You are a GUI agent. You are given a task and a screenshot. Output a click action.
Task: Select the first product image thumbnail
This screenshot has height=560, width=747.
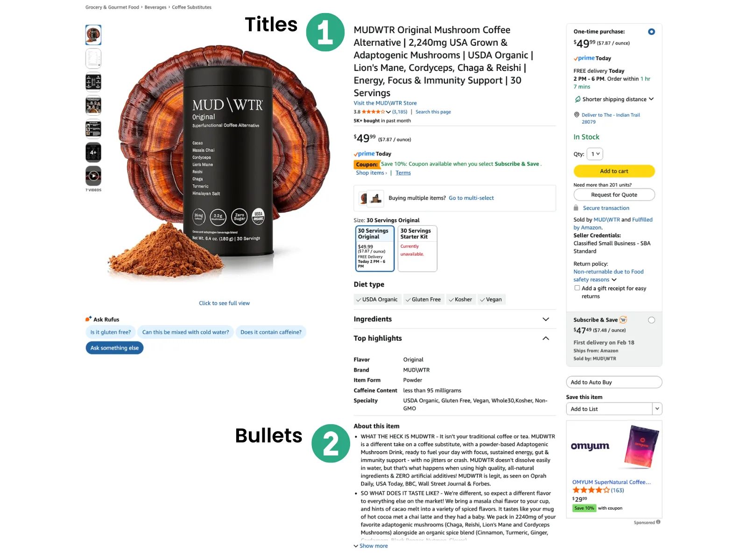(x=93, y=35)
